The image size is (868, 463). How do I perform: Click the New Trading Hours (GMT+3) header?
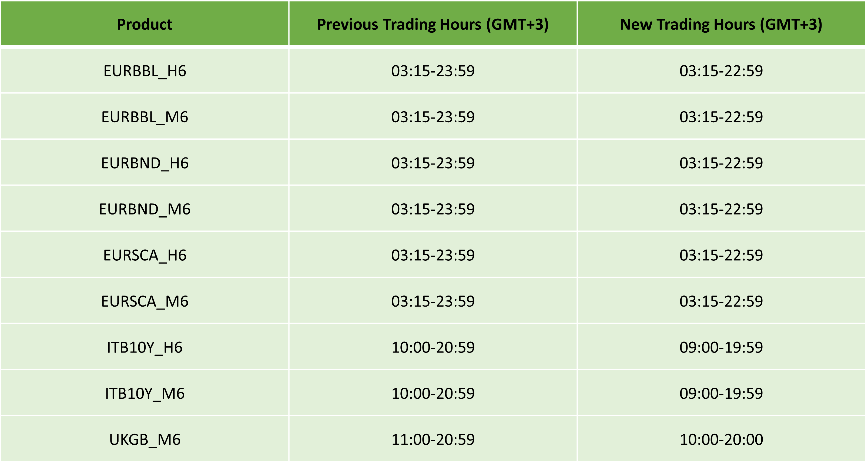[x=721, y=24]
